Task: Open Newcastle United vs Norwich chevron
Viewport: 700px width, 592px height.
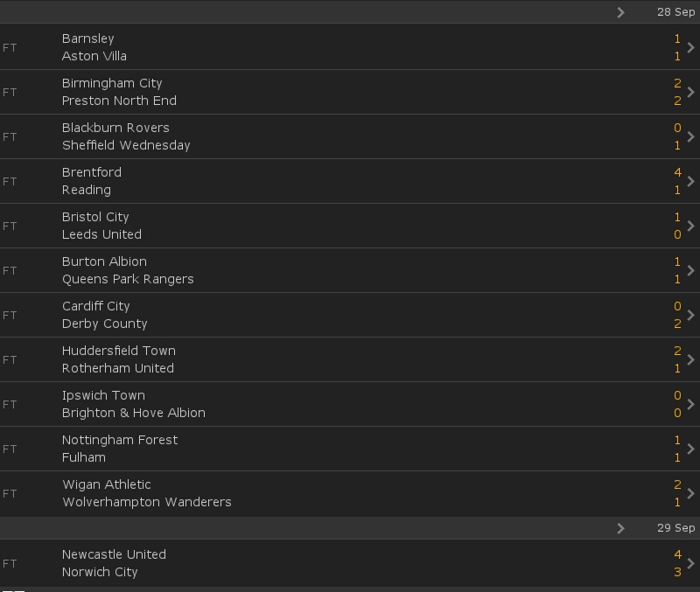Action: (x=690, y=563)
